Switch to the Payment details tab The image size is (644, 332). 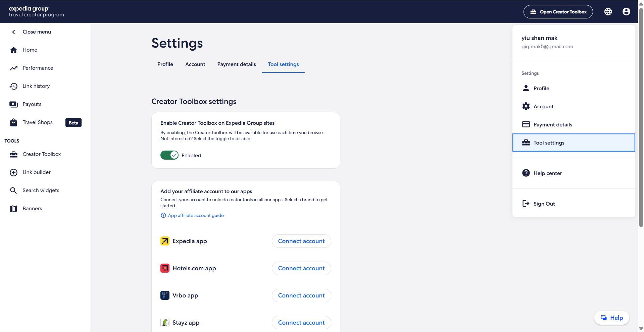coord(236,64)
